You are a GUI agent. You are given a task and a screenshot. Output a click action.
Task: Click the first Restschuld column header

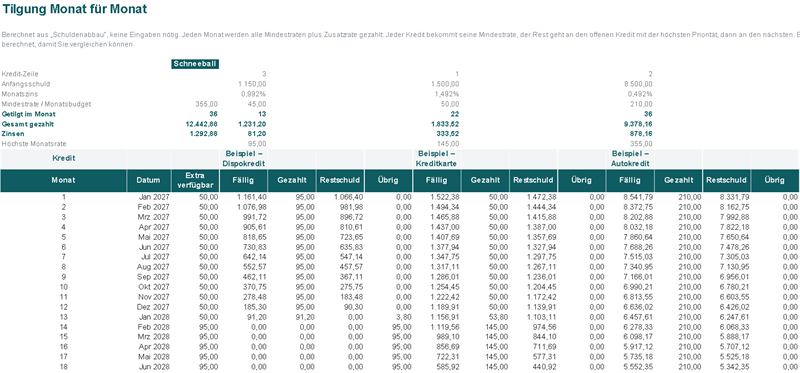pyautogui.click(x=340, y=180)
